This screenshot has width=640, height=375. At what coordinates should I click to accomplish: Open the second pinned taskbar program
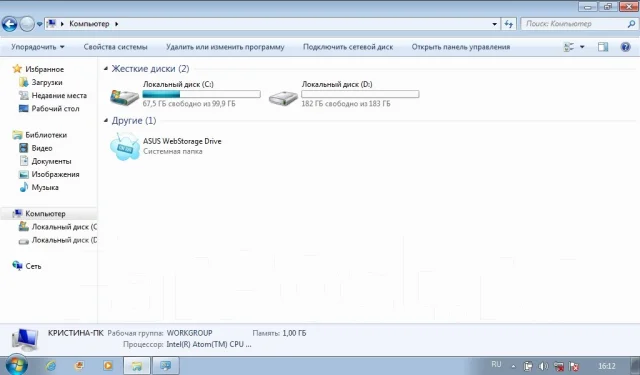coord(79,366)
